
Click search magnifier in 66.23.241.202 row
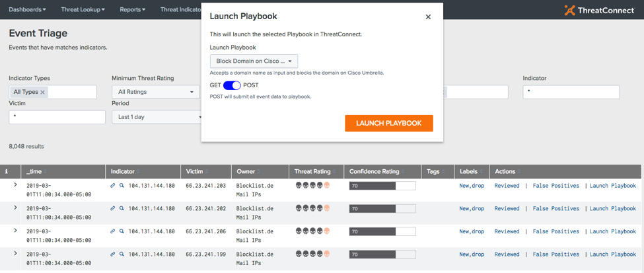click(122, 208)
